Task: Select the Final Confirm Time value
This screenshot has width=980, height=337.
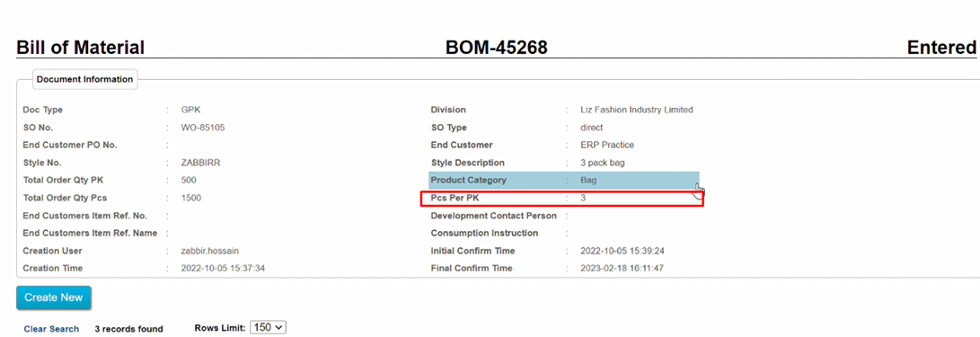Action: coord(622,268)
